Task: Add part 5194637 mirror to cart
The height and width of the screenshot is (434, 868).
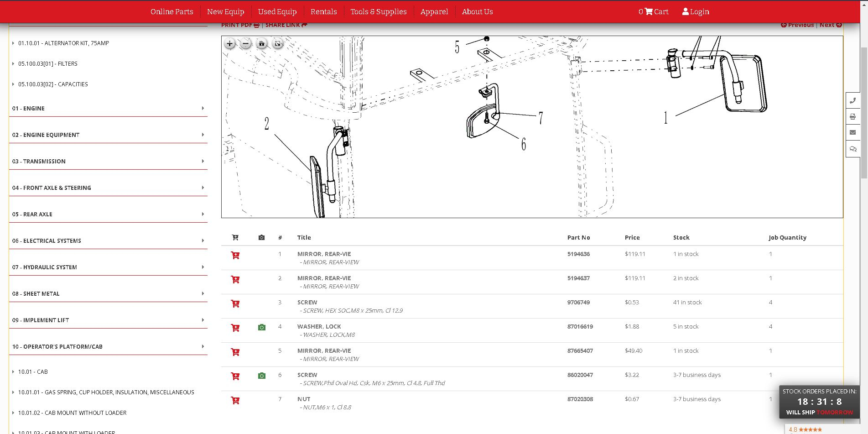Action: tap(235, 279)
